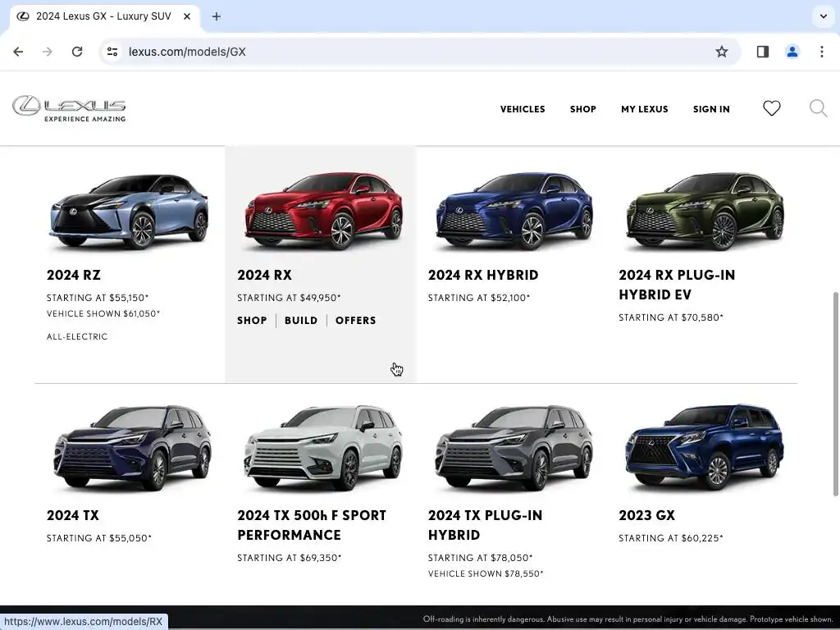Click 'STARTING AT $78,050*' text
This screenshot has width=840, height=630.
coord(480,558)
